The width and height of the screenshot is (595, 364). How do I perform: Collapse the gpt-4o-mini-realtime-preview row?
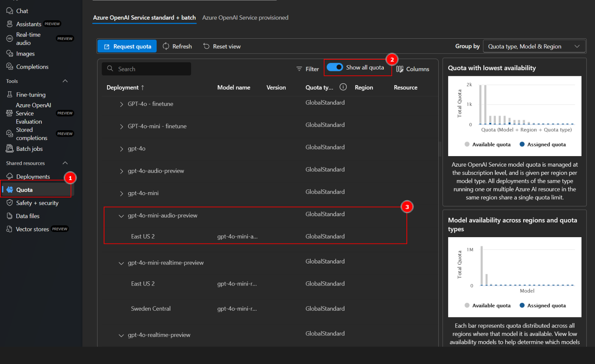point(121,263)
